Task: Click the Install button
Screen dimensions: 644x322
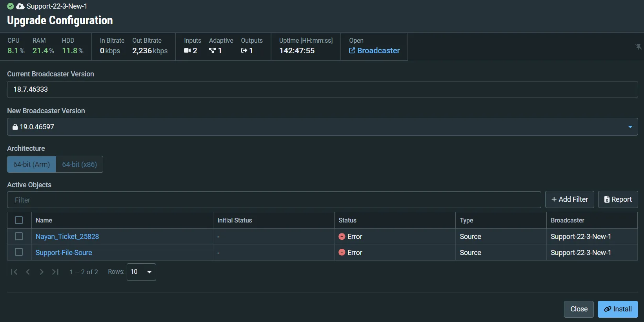Action: click(x=618, y=309)
